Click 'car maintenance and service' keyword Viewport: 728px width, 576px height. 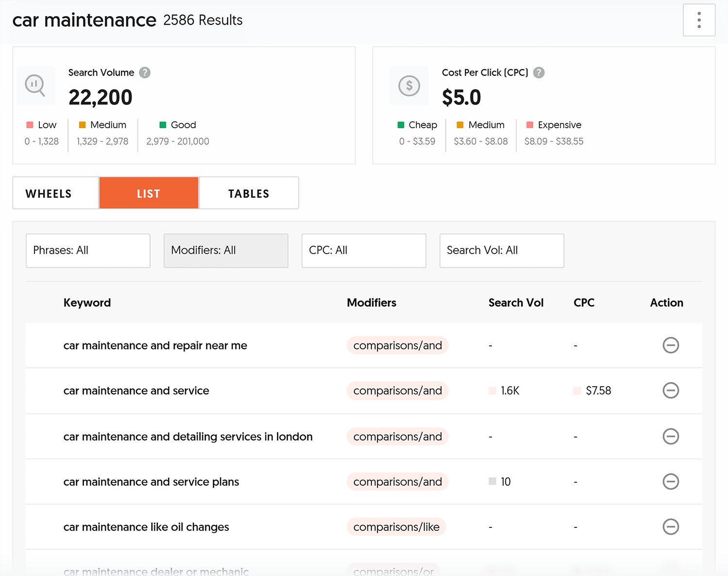(136, 390)
